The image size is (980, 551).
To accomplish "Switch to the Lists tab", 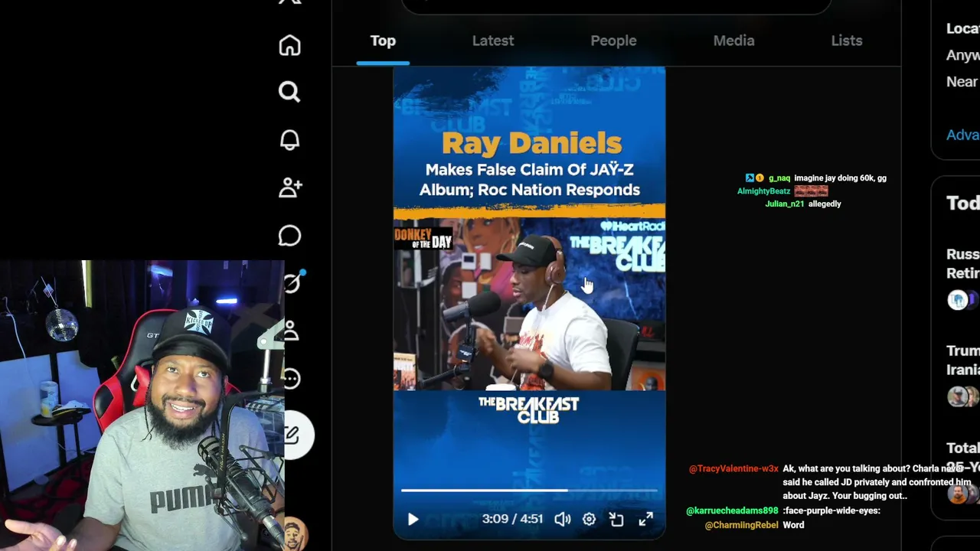I will 847,41.
